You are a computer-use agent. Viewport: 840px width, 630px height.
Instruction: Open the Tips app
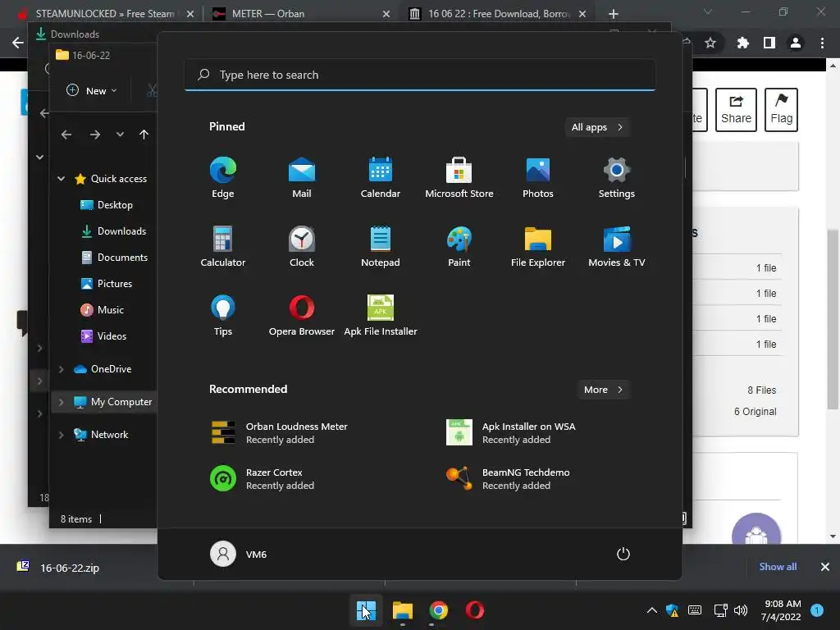[223, 316]
